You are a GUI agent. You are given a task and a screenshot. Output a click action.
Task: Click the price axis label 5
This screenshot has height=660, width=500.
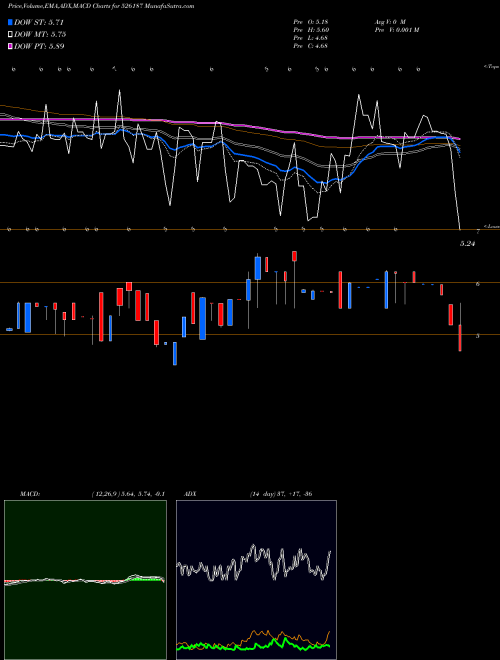click(x=478, y=336)
